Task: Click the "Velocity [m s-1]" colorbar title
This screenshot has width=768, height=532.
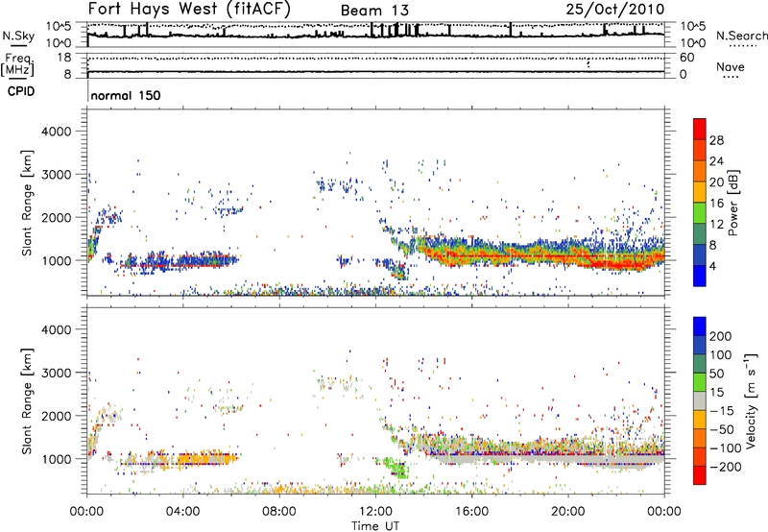Action: [x=751, y=400]
